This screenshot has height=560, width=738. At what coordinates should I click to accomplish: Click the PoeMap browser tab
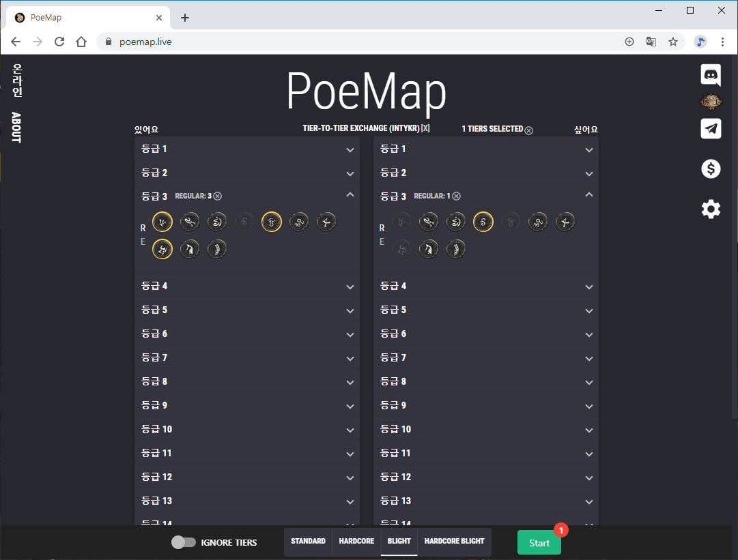[88, 18]
